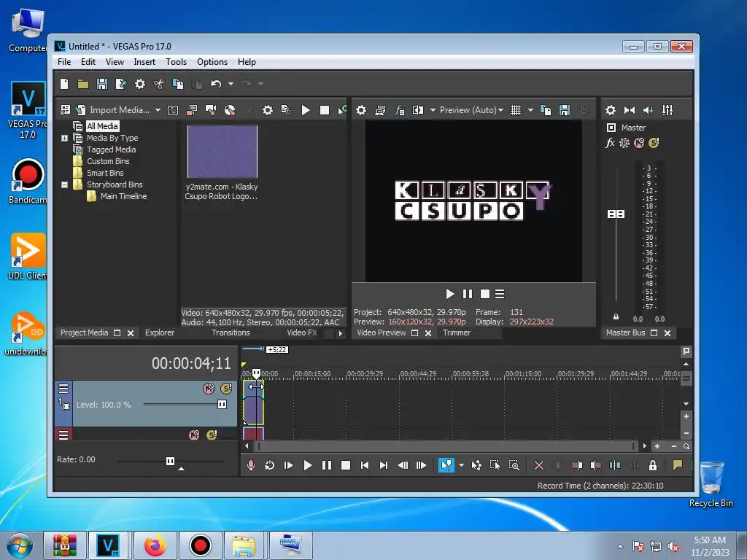747x560 pixels.
Task: Open media properties gear in Project Media
Action: tap(268, 110)
